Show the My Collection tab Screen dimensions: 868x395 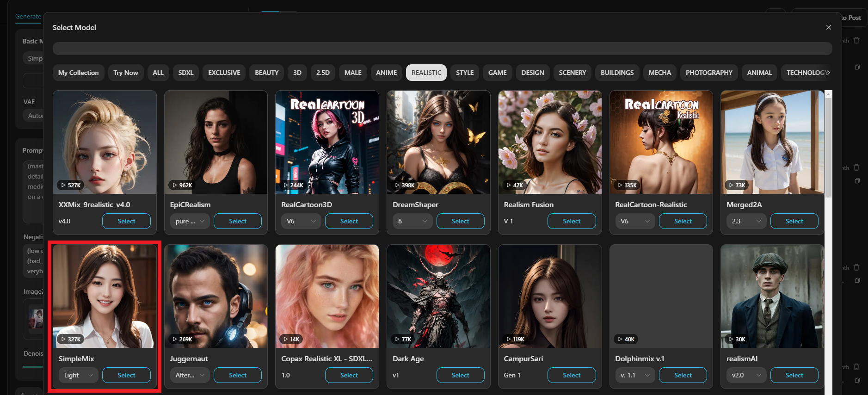click(78, 73)
